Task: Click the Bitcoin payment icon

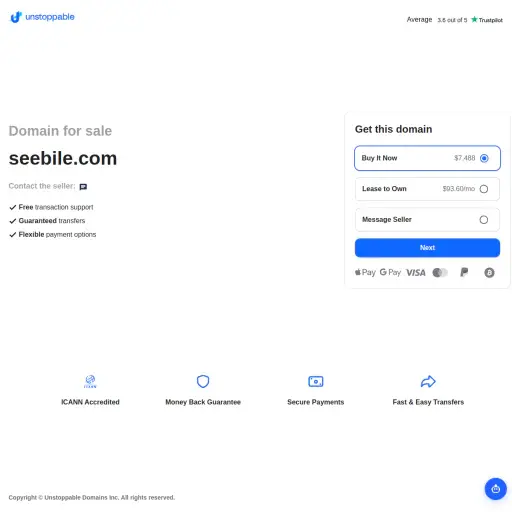Action: coord(489,273)
